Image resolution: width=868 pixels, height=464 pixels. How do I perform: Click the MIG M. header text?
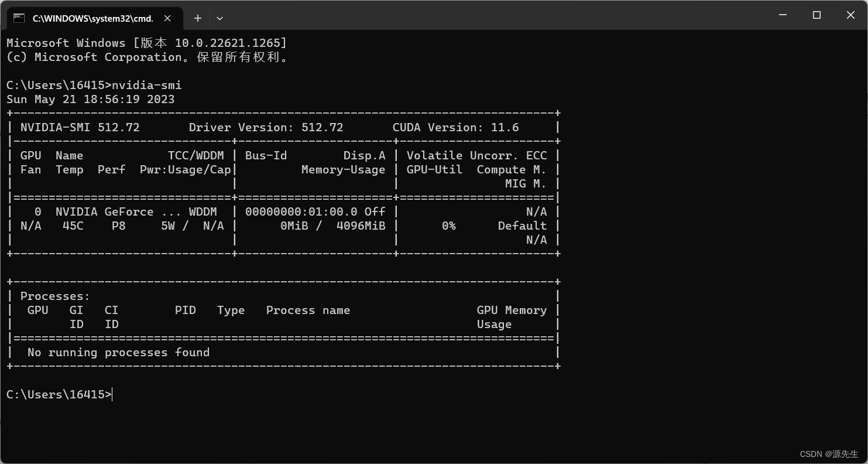coord(526,183)
